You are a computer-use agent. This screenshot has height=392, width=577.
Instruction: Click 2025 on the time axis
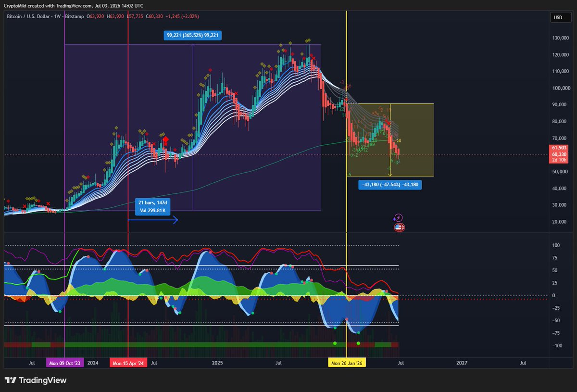217,363
